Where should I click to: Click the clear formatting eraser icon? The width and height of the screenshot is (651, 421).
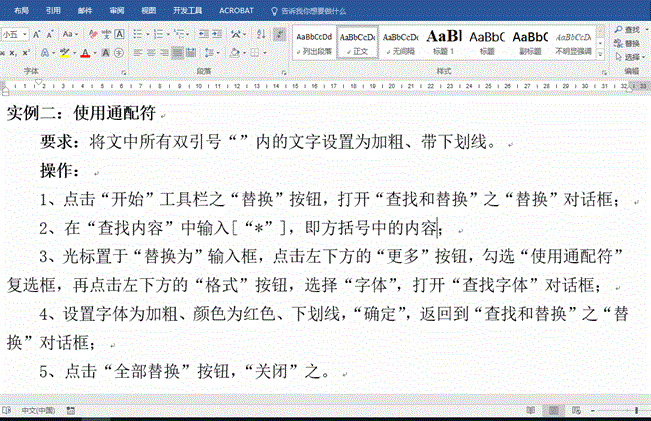pos(92,33)
